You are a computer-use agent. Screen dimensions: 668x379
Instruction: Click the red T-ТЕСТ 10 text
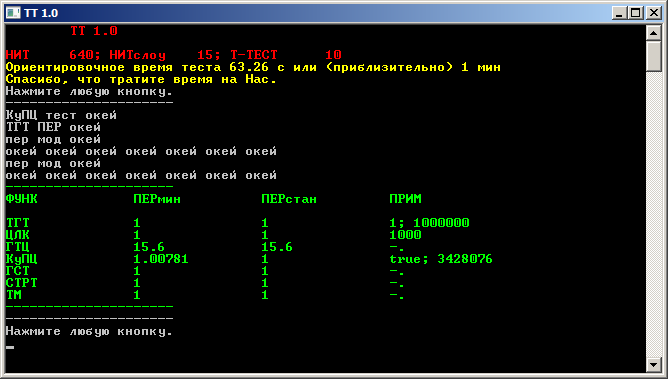286,55
